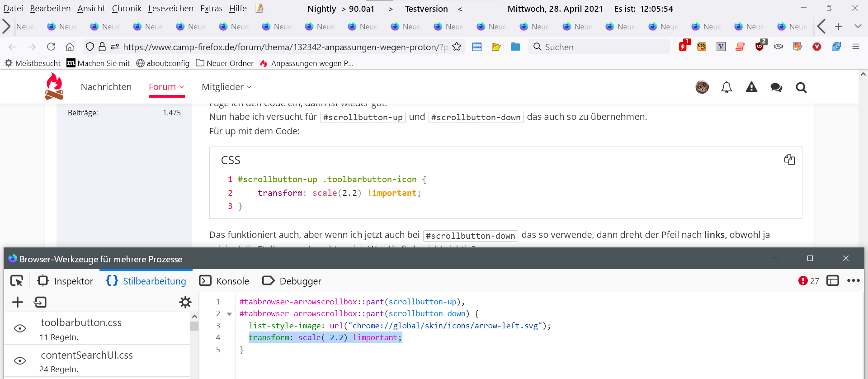Toggle visibility of contentSearchUI.css stylesheet
The height and width of the screenshot is (379, 868).
20,360
